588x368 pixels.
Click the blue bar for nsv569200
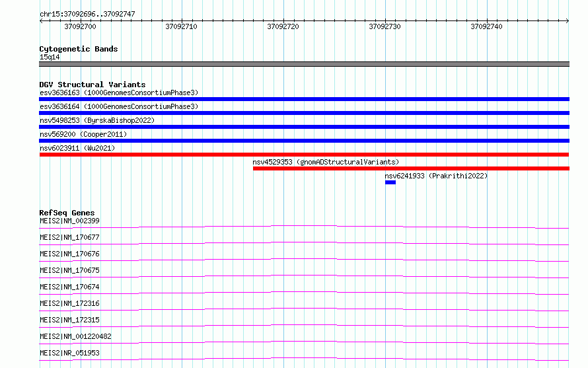coord(304,141)
